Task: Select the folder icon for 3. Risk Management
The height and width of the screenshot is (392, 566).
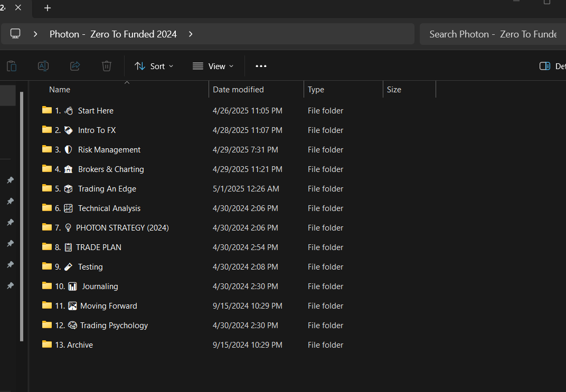Action: [x=47, y=149]
